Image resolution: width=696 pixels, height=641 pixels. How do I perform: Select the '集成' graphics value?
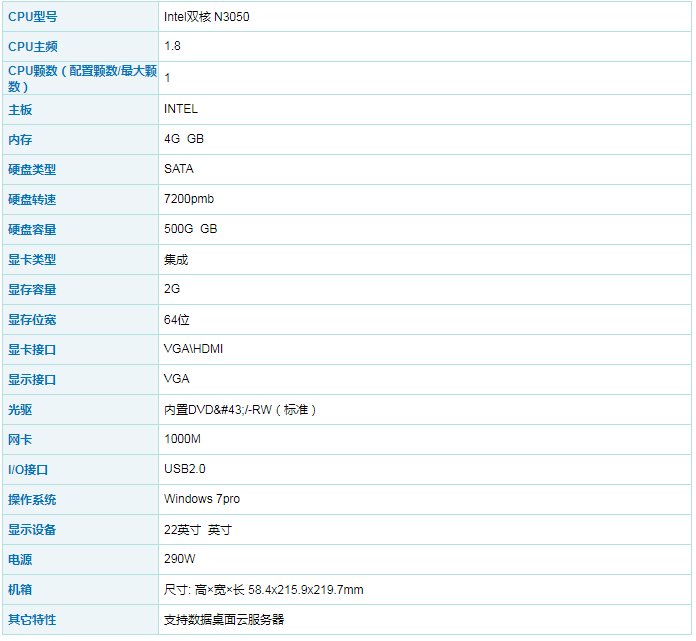pyautogui.click(x=176, y=260)
